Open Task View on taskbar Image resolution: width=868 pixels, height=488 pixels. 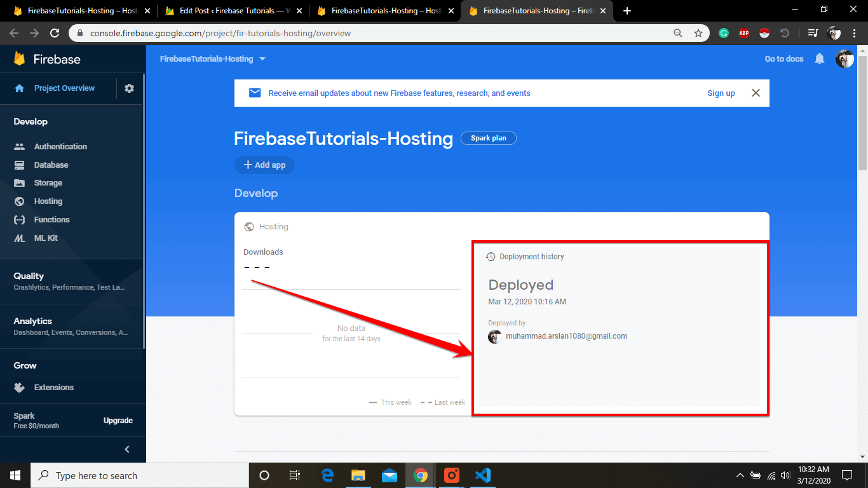point(295,475)
